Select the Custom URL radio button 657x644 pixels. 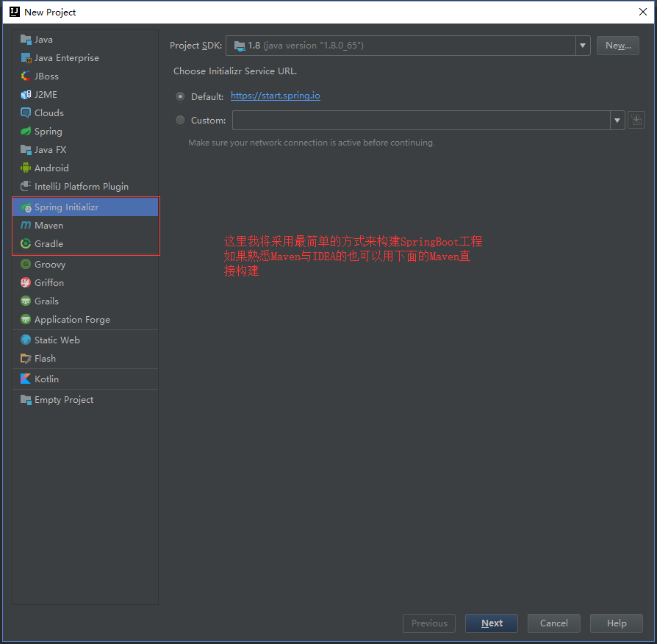pos(181,121)
